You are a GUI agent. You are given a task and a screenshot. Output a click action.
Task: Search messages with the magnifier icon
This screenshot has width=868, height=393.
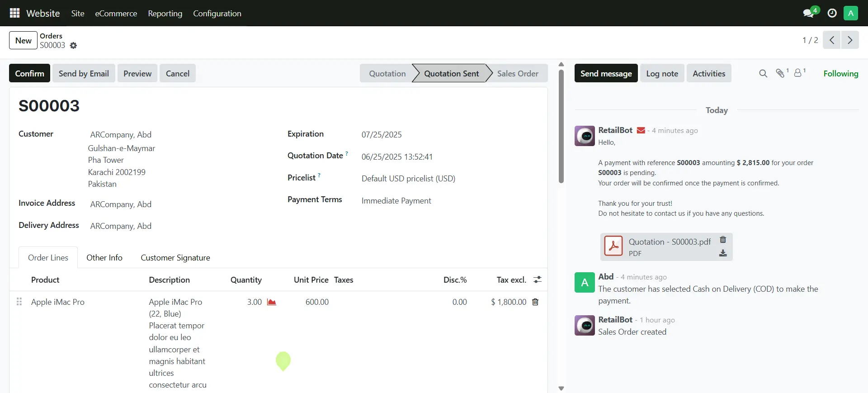click(x=763, y=73)
